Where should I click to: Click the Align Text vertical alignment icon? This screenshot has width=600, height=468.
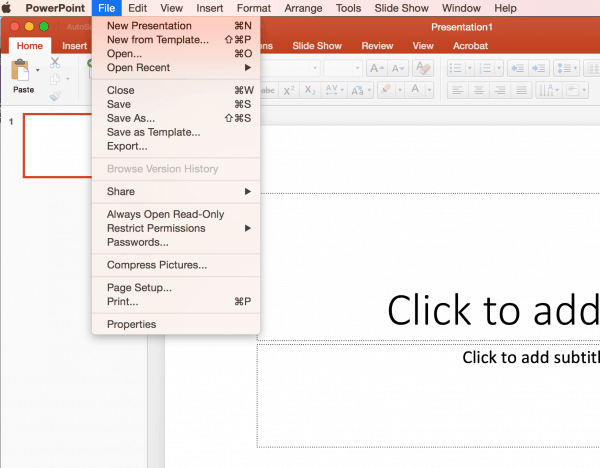coord(573,91)
